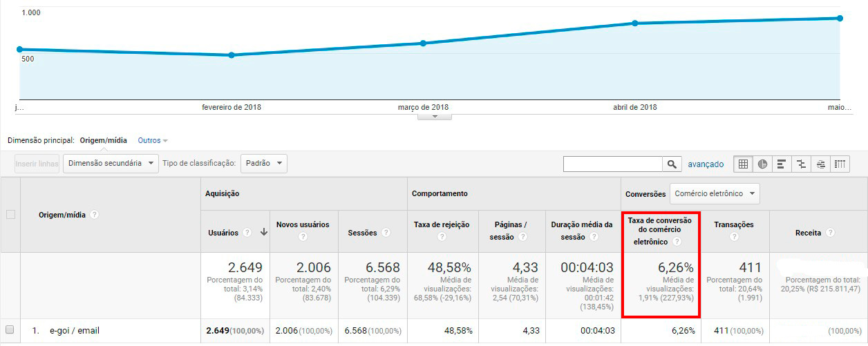The image size is (868, 346).
Task: Open the Dimensão secundária dropdown
Action: pos(111,164)
